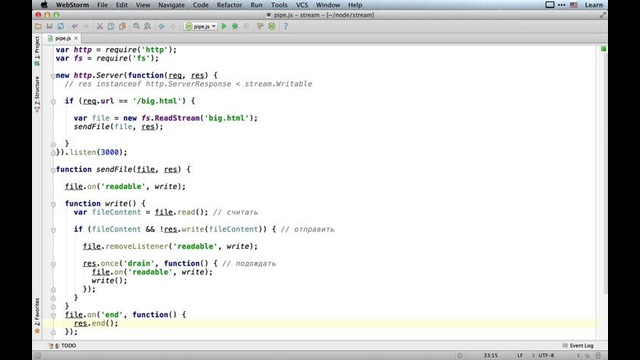The image size is (640, 360).
Task: Collapse the new http.Server code block
Action: (53, 76)
